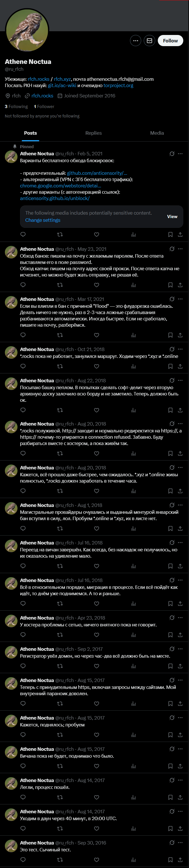This screenshot has height=868, width=189.
Task: Share the Aug 22, 2018 post
Action: (180, 410)
